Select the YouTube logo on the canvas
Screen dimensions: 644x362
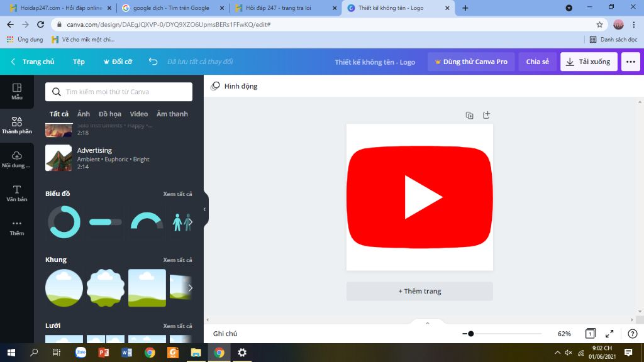pyautogui.click(x=419, y=197)
